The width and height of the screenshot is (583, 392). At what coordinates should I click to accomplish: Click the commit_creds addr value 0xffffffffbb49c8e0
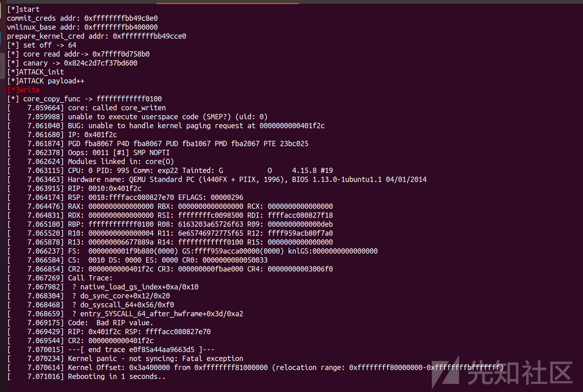tap(121, 18)
